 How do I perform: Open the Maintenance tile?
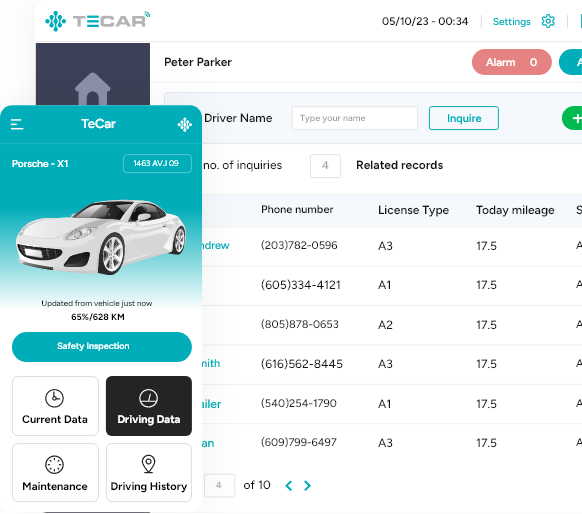pyautogui.click(x=55, y=472)
